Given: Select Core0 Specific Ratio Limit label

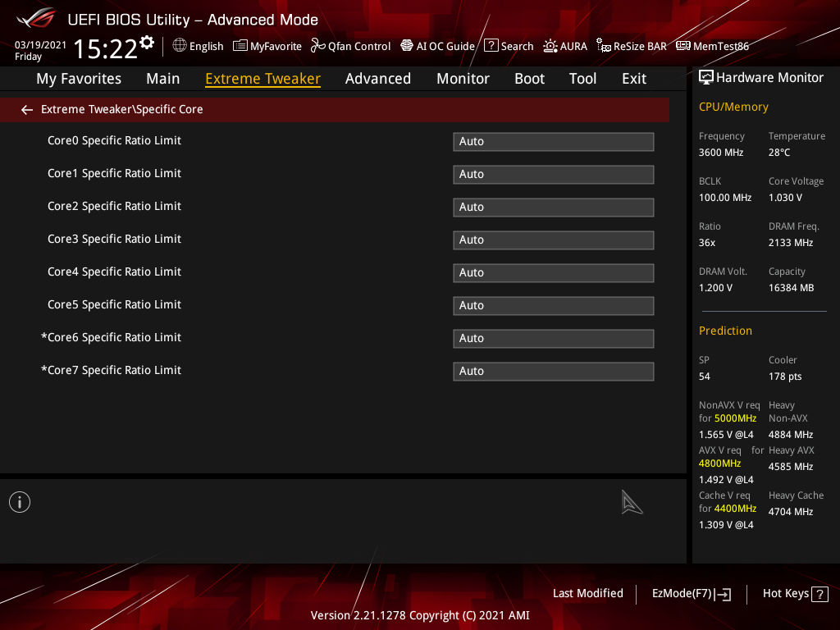Looking at the screenshot, I should pyautogui.click(x=114, y=141).
